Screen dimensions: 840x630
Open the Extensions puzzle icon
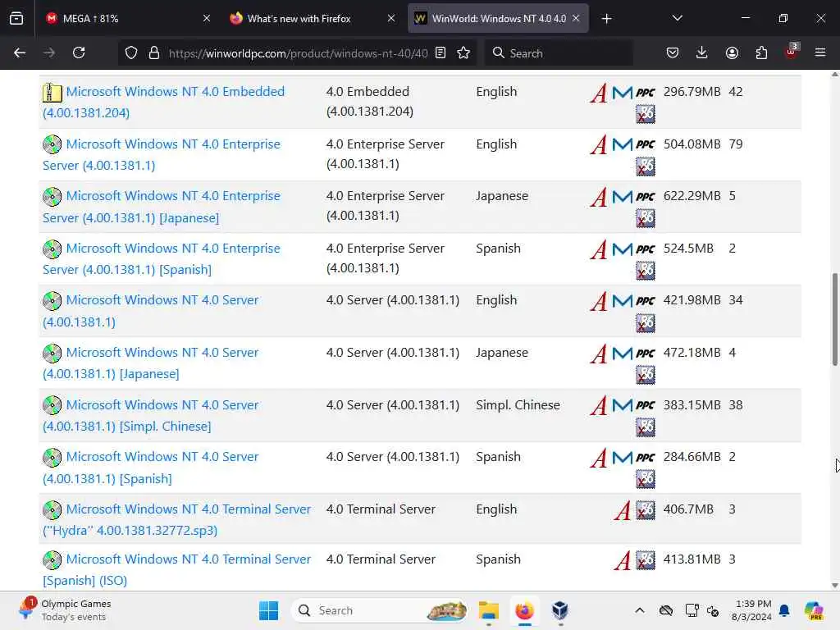tap(761, 52)
